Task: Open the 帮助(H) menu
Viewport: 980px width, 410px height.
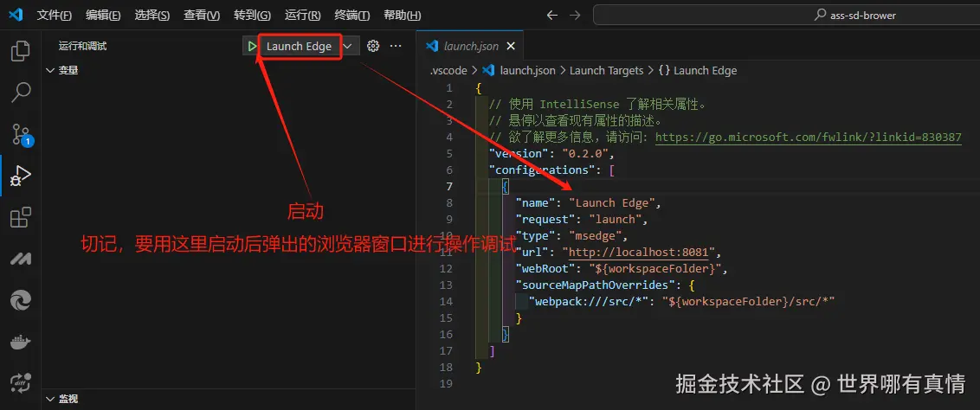Action: 402,15
